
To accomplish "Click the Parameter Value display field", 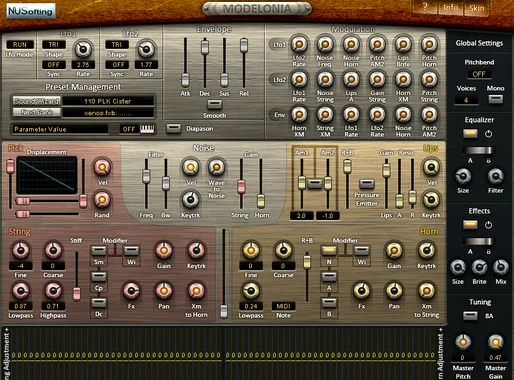I will pyautogui.click(x=60, y=129).
